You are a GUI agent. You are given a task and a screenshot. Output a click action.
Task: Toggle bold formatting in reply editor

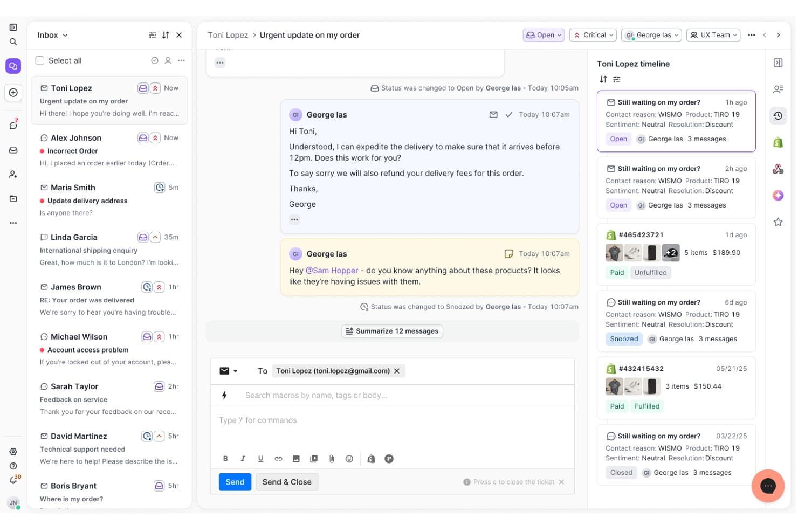(x=225, y=459)
